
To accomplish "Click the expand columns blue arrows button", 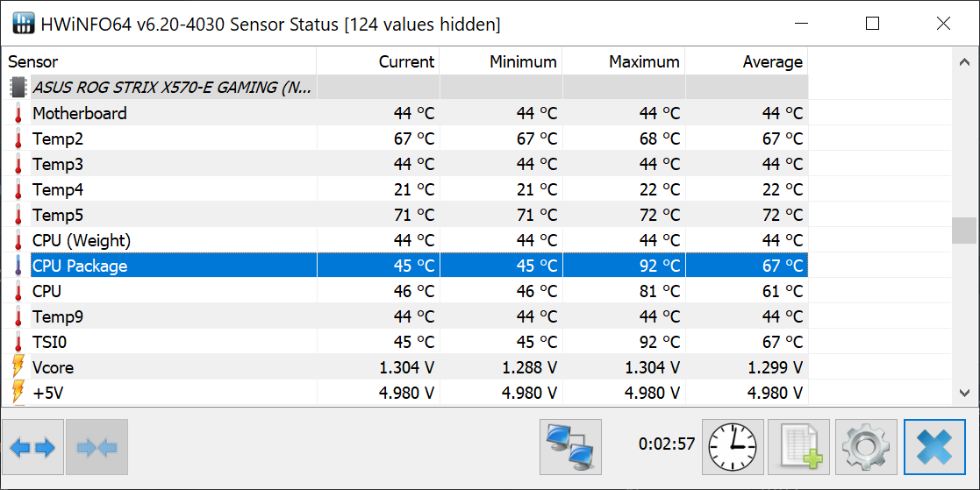I will (x=33, y=447).
